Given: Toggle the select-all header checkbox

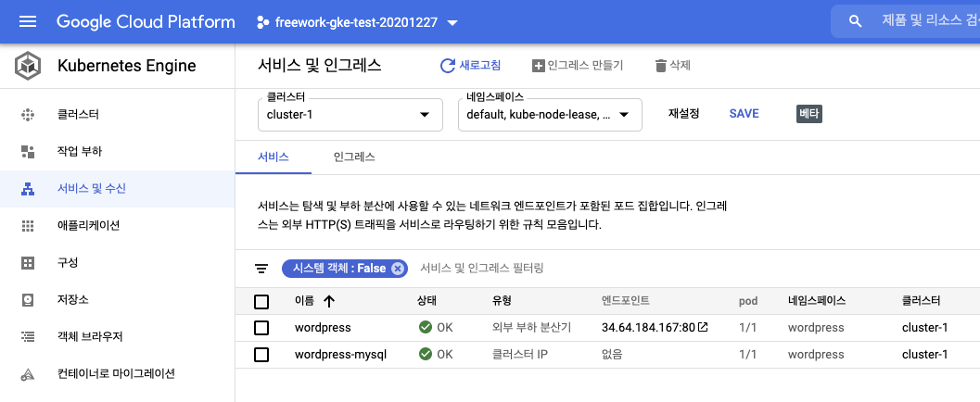Looking at the screenshot, I should coord(261,302).
